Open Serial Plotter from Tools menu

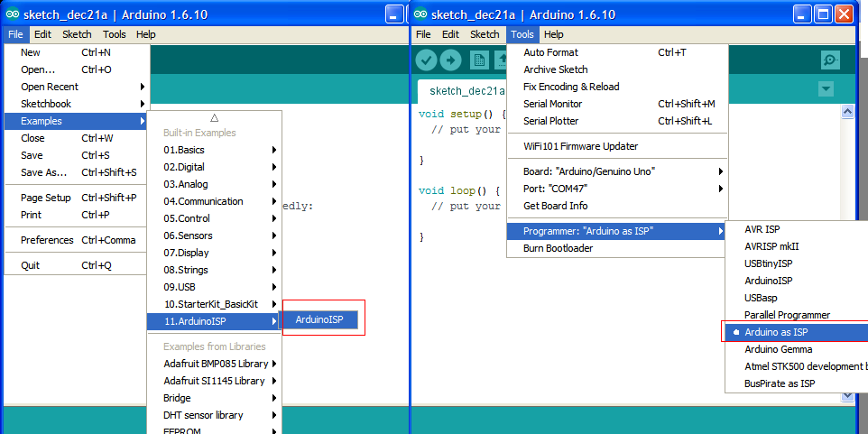(617, 121)
